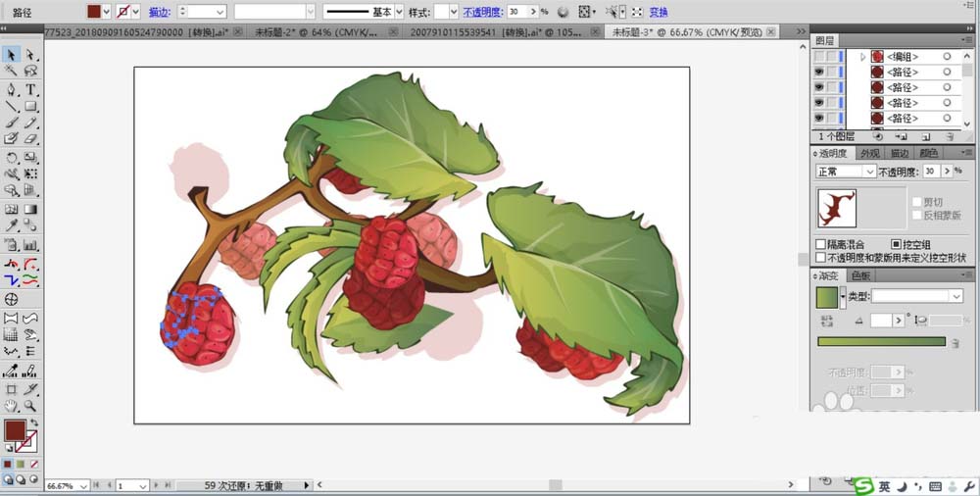Screen dimensions: 980x496
Task: Switch to the 2007910115539541 document tab
Action: [496, 32]
